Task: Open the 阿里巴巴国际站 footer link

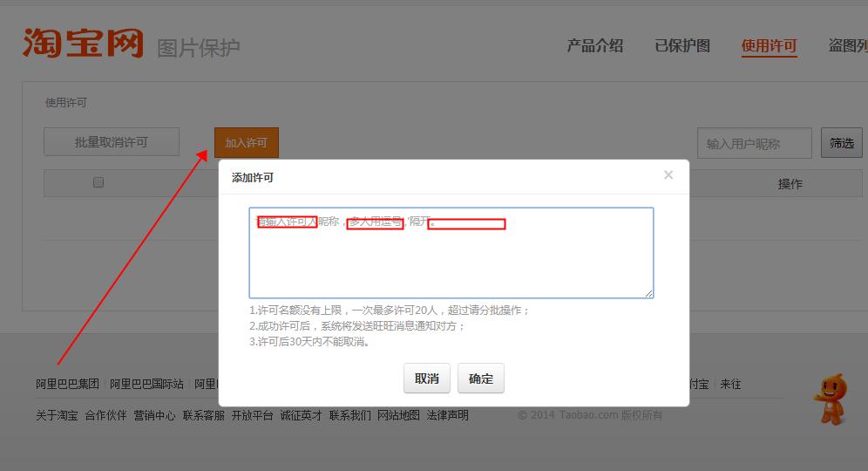Action: [146, 384]
